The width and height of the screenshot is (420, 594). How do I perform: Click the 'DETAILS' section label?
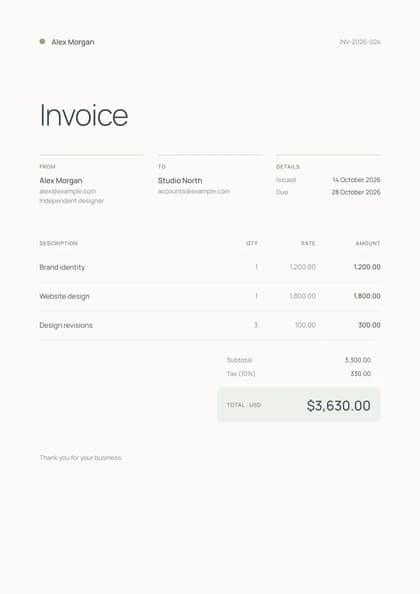click(288, 167)
